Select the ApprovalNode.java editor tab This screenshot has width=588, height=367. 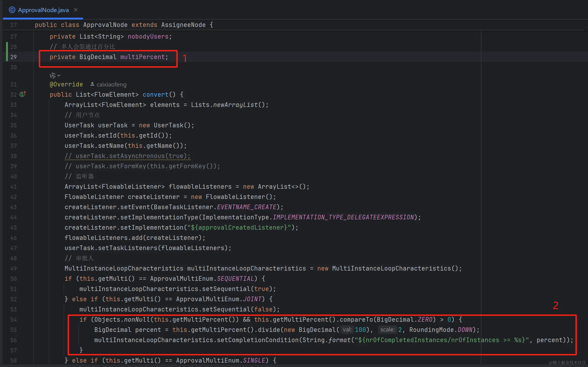[43, 10]
